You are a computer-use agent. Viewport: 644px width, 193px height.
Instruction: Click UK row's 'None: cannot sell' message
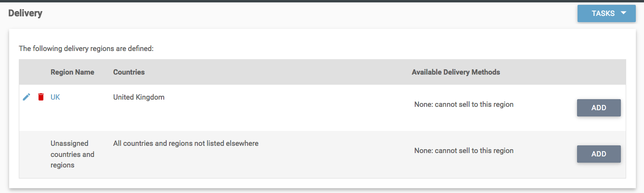point(463,104)
